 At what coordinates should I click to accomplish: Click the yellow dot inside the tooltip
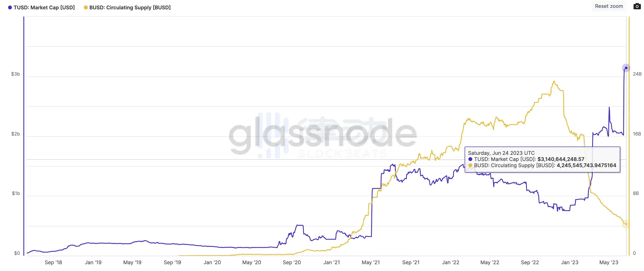click(x=470, y=165)
